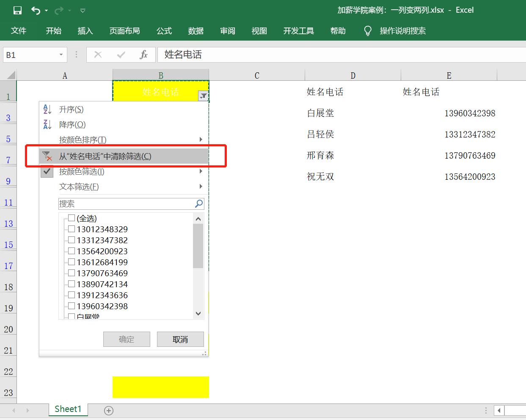
Task: Check the (全选) select-all checkbox
Action: point(72,218)
